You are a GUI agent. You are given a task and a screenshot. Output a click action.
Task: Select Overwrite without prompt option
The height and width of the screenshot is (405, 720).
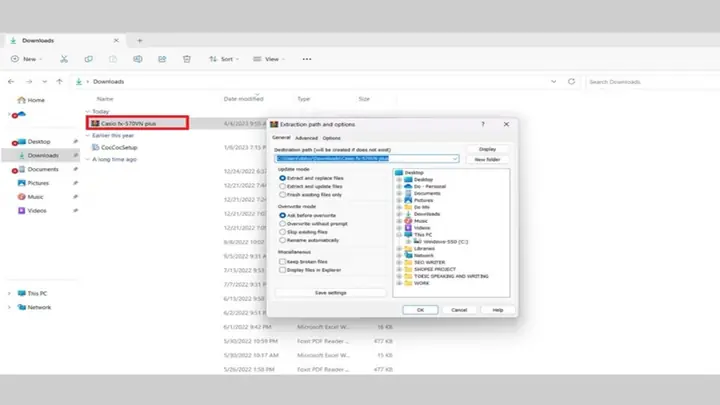[x=282, y=224]
